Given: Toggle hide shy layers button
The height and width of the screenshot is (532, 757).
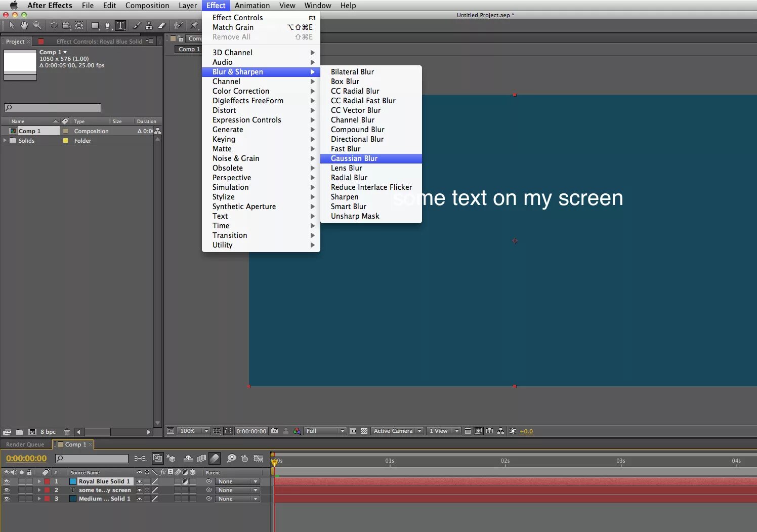Looking at the screenshot, I should 188,458.
